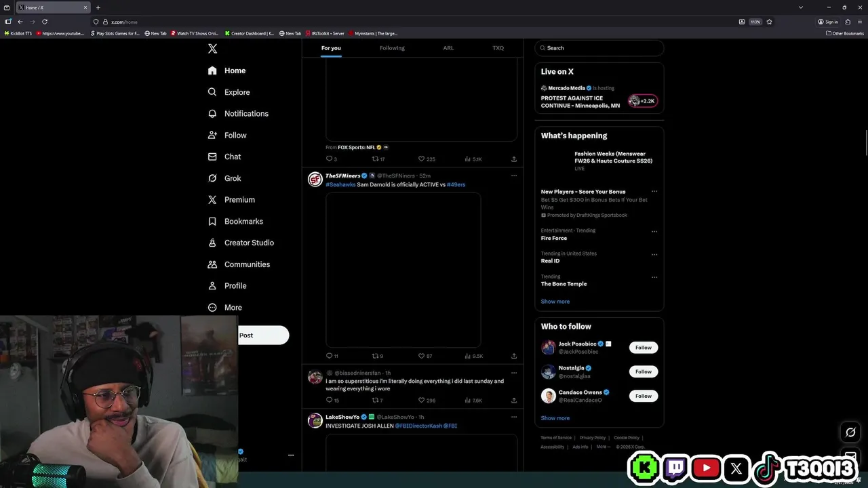Go to Profile in the sidebar
This screenshot has height=488, width=868.
click(226, 286)
